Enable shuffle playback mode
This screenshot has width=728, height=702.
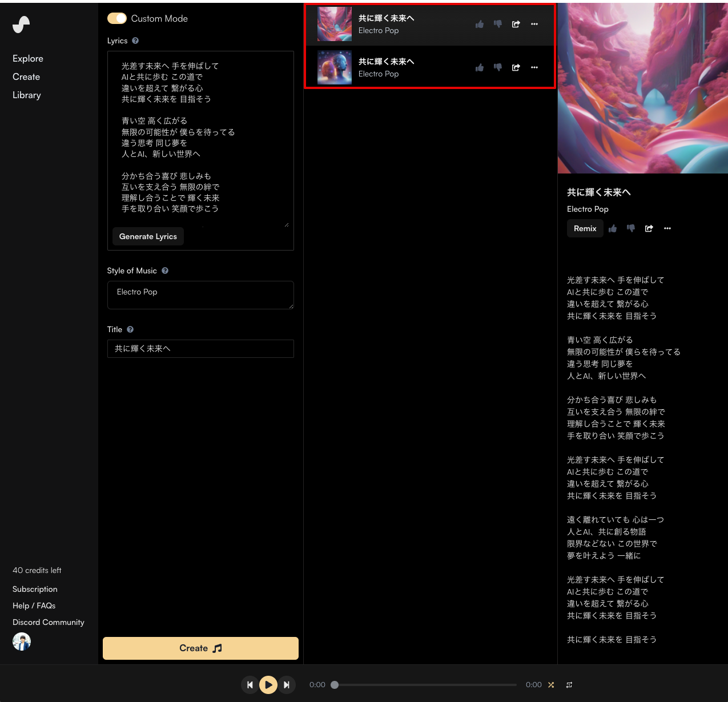pos(551,685)
